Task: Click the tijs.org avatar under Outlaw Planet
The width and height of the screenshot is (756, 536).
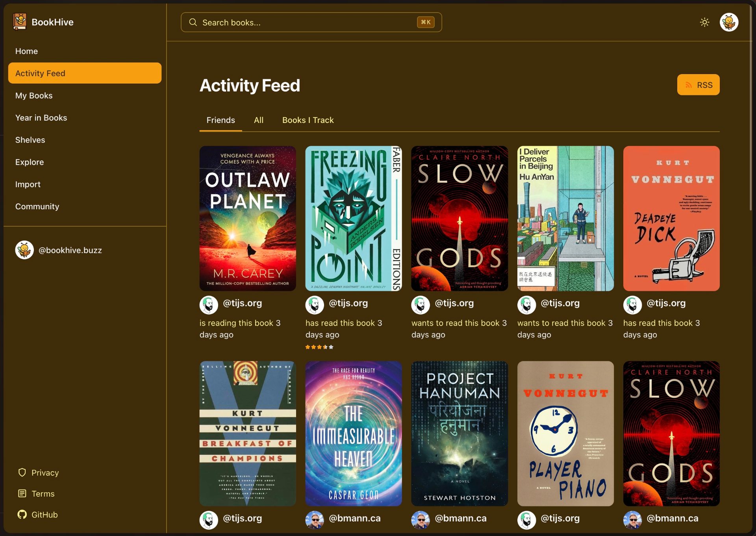Action: pyautogui.click(x=209, y=305)
